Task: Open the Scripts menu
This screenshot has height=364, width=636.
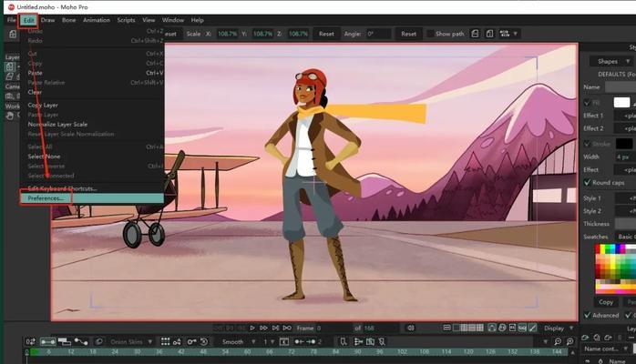Action: coord(126,20)
